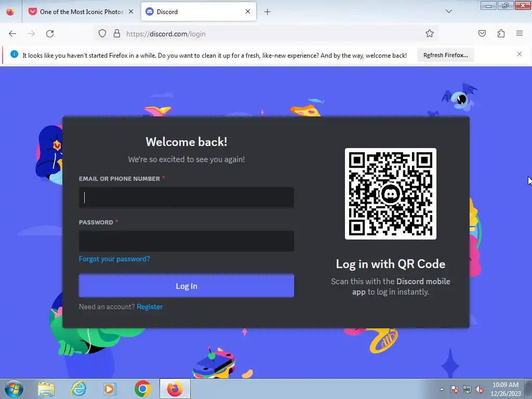Click the Log In button

point(187,286)
